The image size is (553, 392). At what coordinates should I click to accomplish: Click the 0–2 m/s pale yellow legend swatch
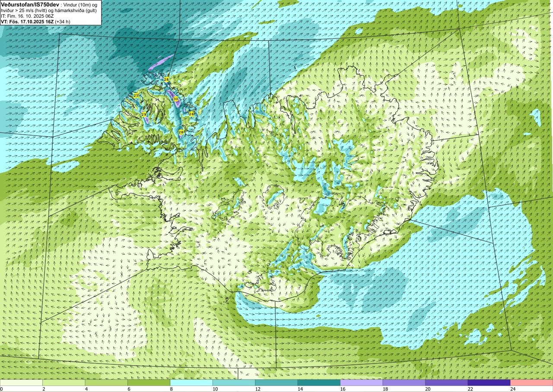pyautogui.click(x=21, y=383)
